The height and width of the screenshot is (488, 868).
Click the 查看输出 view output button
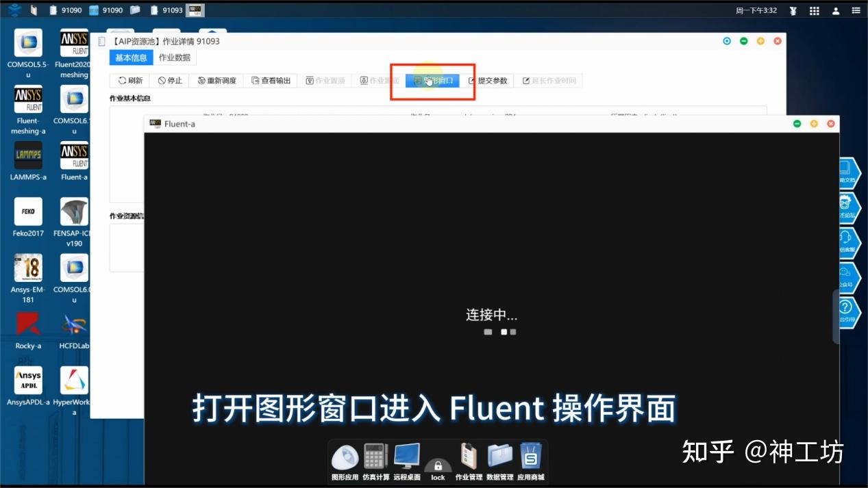[271, 81]
